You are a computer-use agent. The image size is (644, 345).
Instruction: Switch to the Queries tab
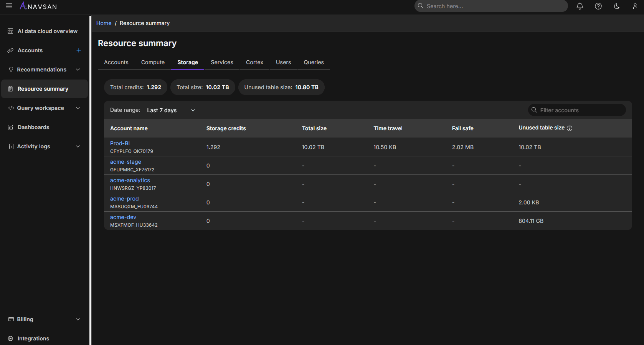(x=314, y=62)
